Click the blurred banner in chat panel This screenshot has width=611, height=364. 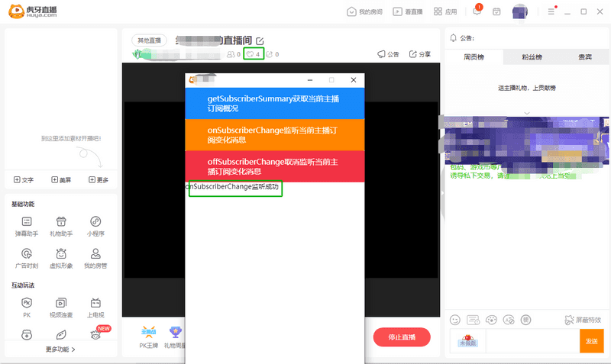tap(526, 140)
